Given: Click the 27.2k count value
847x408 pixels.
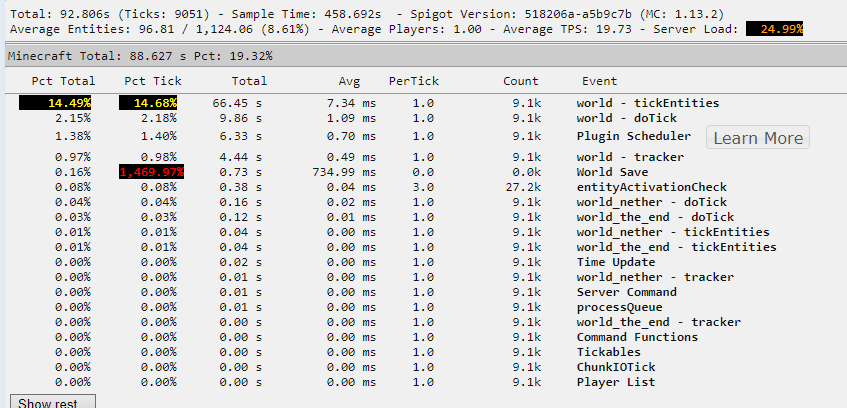Looking at the screenshot, I should 524,187.
